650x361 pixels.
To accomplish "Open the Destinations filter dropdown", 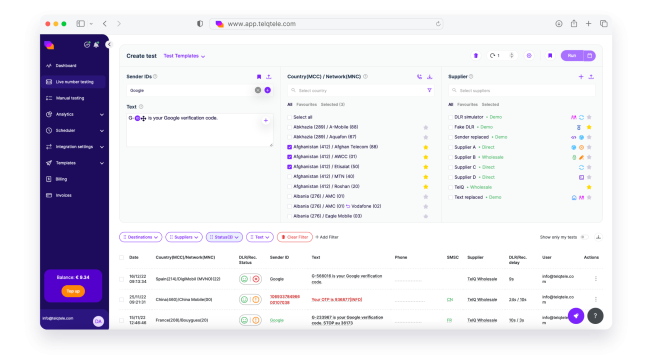I will click(141, 237).
